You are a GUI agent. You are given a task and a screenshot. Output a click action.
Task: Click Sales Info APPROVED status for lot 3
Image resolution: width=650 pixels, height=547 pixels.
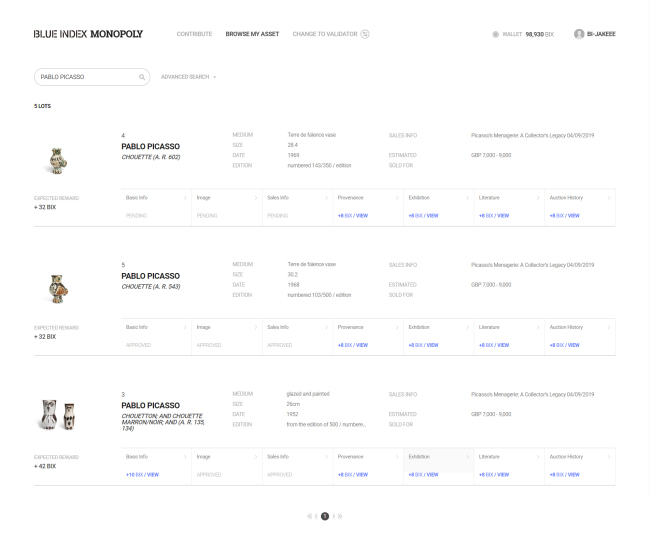(x=279, y=474)
